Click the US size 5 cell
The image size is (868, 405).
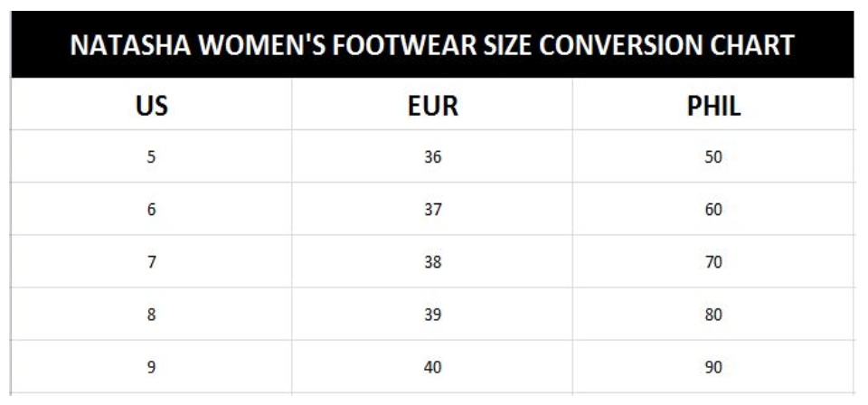click(x=151, y=157)
